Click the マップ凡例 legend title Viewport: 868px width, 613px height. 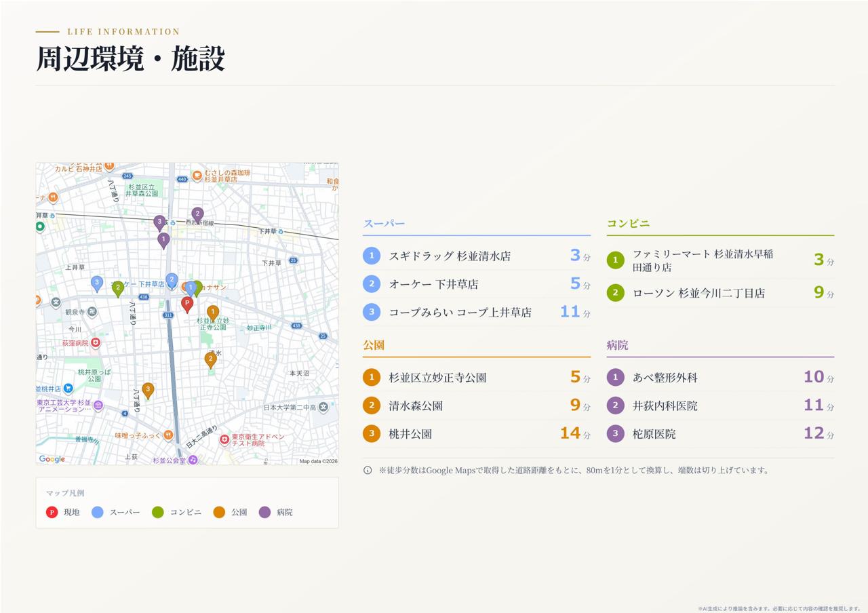pyautogui.click(x=65, y=493)
